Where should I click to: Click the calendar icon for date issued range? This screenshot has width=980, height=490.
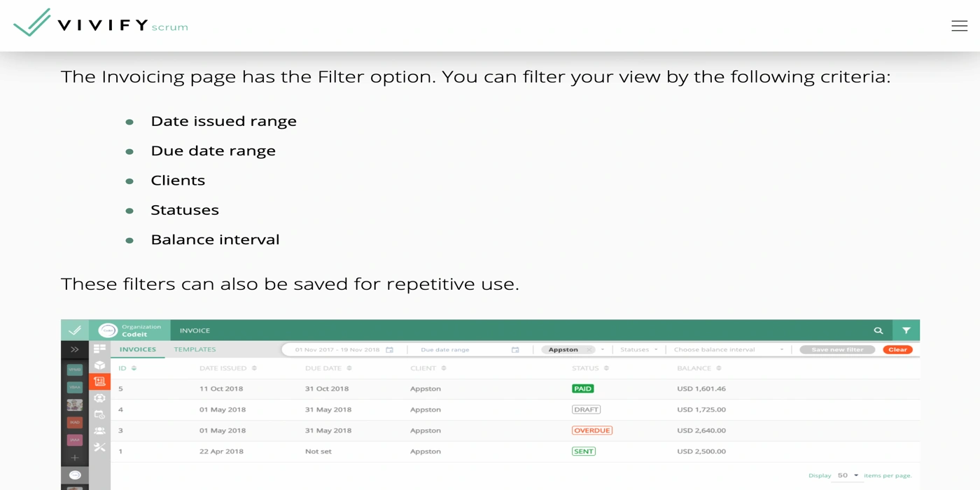click(390, 350)
